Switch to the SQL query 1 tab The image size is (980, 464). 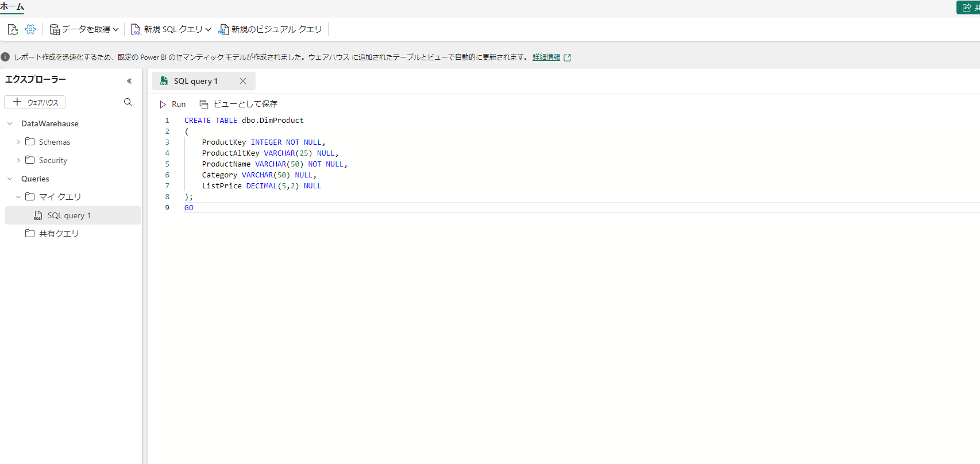click(196, 81)
